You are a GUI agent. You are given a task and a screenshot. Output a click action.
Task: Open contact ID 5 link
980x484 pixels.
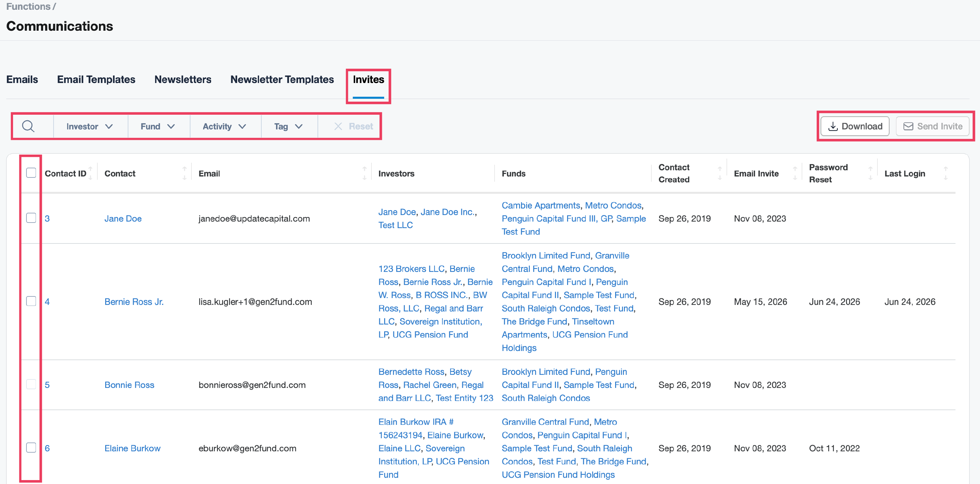47,385
